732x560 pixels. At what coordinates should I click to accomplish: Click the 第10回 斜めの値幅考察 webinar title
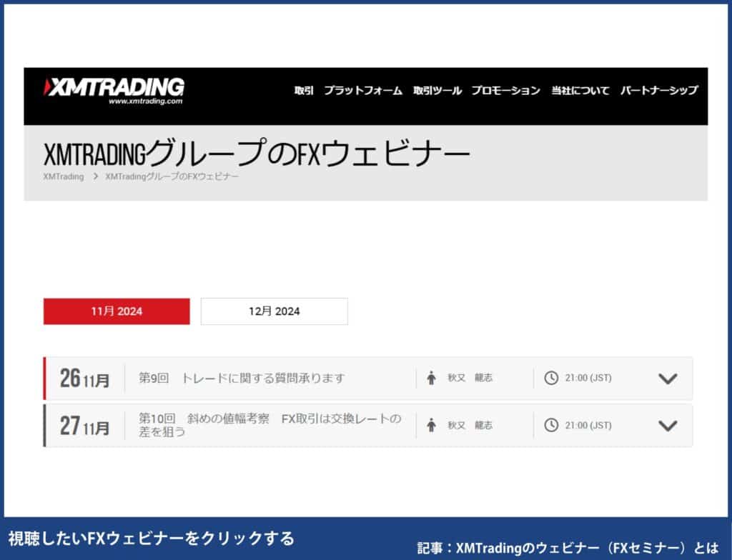click(269, 425)
